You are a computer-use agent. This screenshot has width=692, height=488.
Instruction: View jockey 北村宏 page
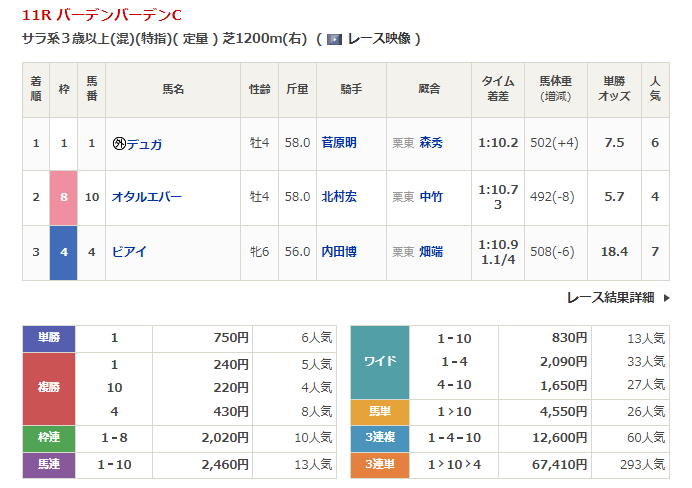[338, 197]
